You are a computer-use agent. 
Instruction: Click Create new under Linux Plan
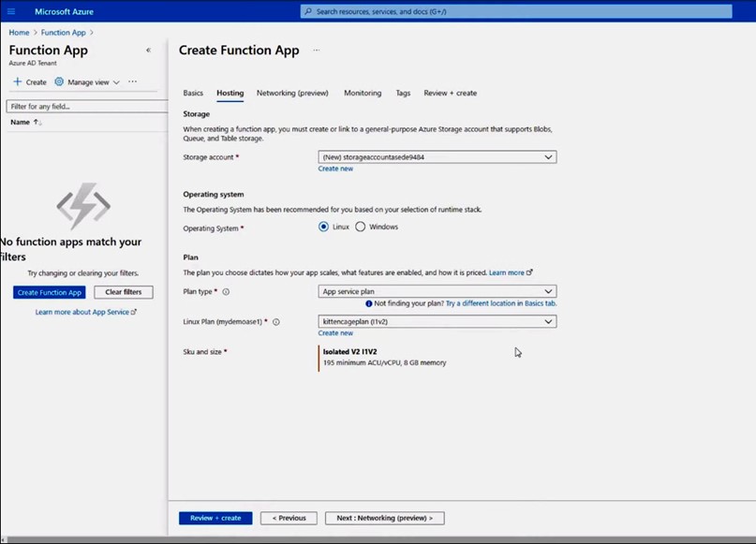[335, 333]
